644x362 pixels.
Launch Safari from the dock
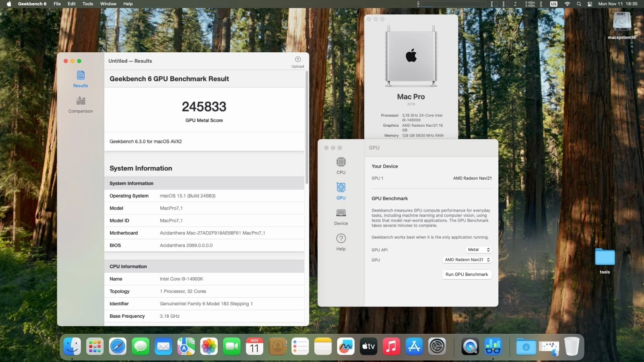(x=118, y=346)
